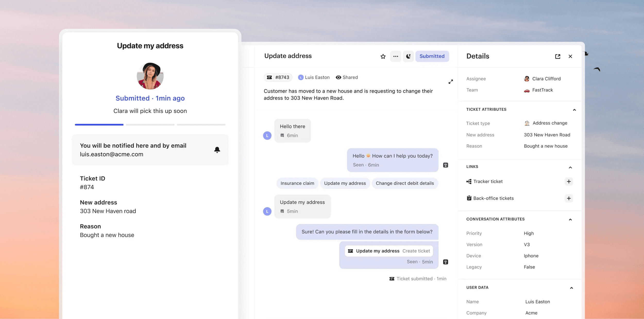The width and height of the screenshot is (644, 319).
Task: Open the Clara Clifford assignee field
Action: tap(542, 79)
